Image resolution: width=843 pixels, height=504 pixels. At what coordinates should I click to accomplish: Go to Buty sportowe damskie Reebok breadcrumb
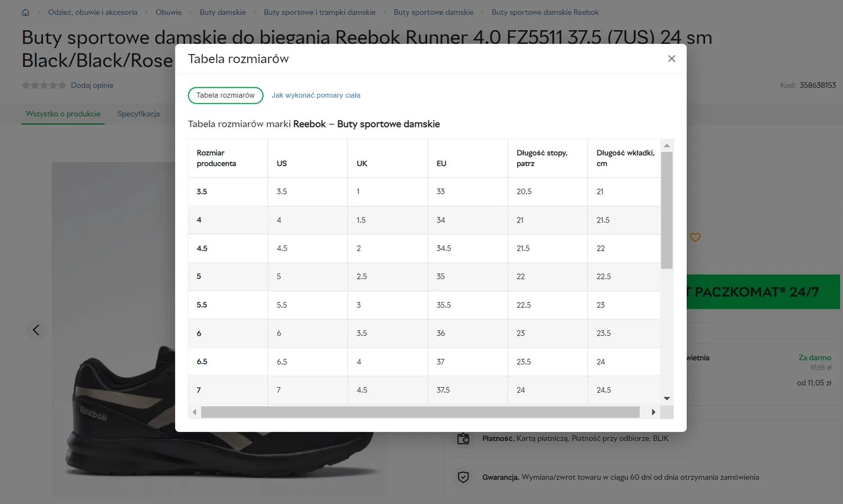click(545, 12)
